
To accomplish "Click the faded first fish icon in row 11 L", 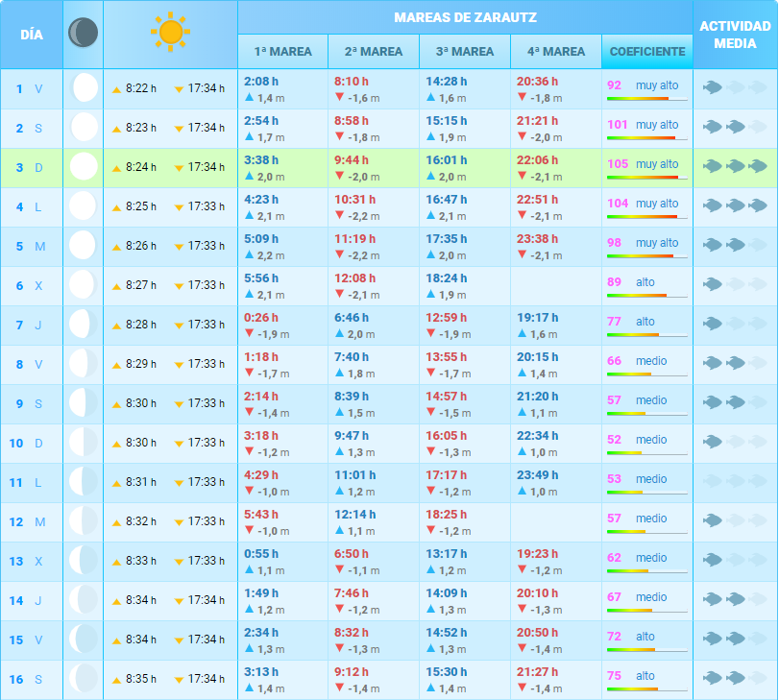I will [713, 481].
